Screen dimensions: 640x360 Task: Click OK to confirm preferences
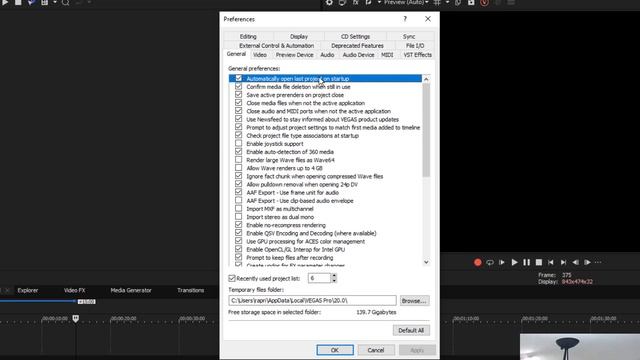[335, 350]
